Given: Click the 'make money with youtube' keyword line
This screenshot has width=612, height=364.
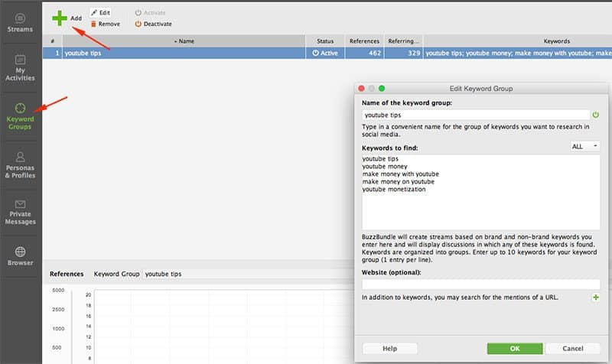Looking at the screenshot, I should pyautogui.click(x=400, y=174).
